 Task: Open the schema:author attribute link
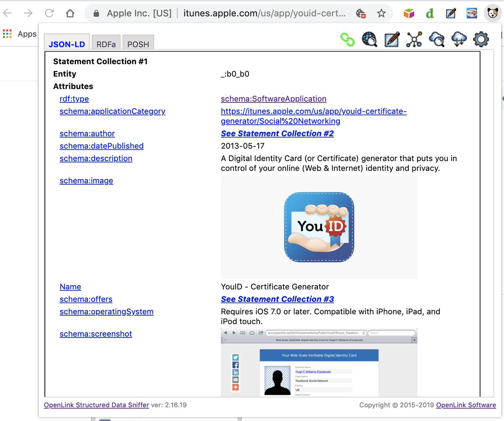coord(87,133)
